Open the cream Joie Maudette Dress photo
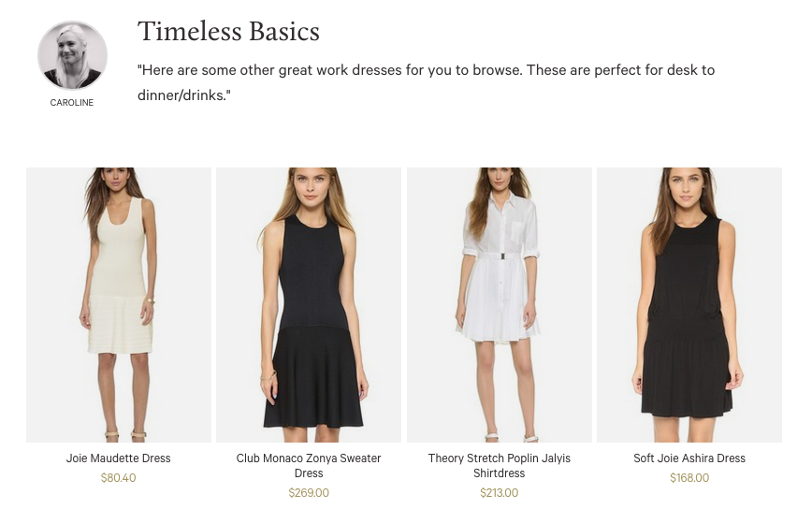812x509 pixels. 119,304
